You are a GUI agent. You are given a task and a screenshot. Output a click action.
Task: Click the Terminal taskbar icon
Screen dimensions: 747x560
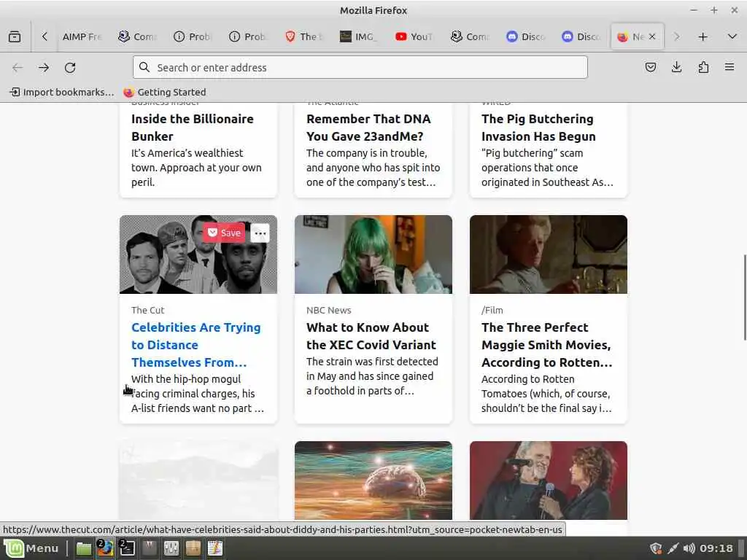[x=127, y=548]
